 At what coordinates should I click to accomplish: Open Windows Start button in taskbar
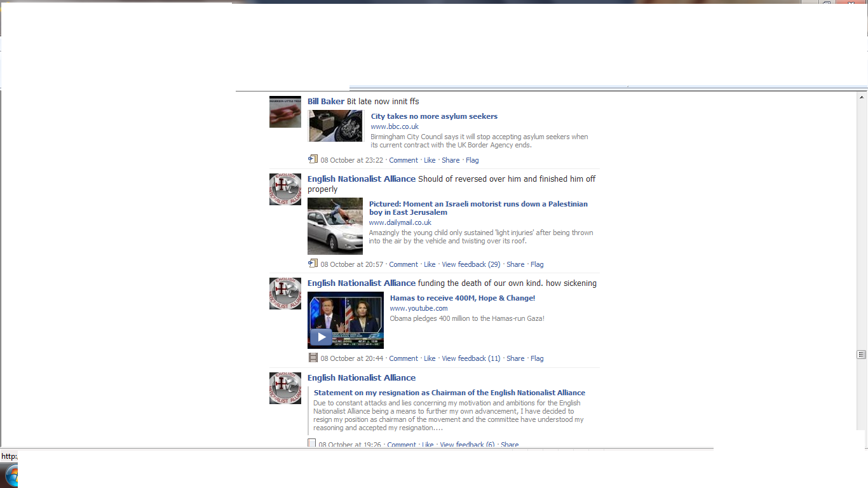tap(10, 477)
